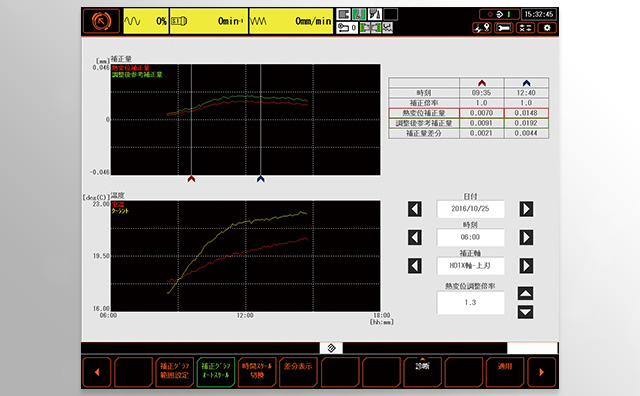Click the record/status indicator panel
The image size is (640, 396).
click(499, 14)
